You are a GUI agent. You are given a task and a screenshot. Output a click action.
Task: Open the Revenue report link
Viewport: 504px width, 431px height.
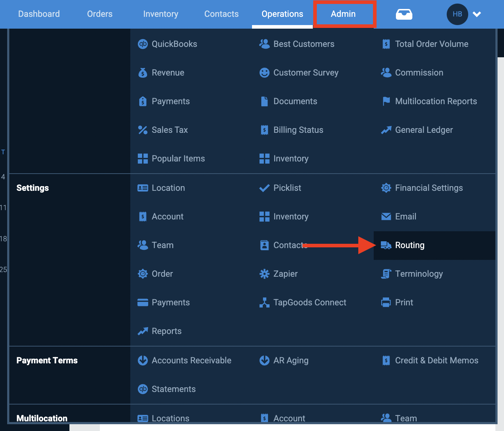pos(168,73)
